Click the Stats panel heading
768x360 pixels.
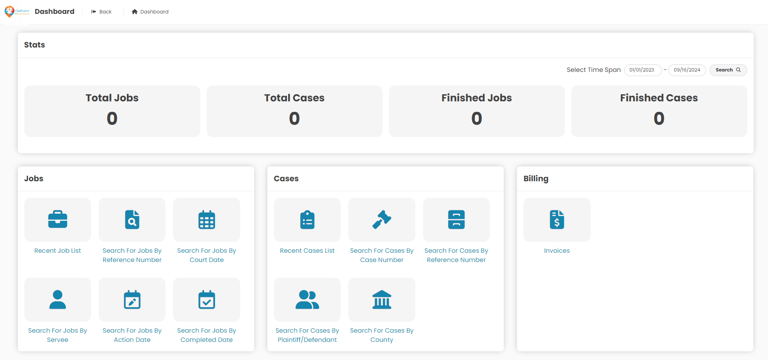pos(34,45)
